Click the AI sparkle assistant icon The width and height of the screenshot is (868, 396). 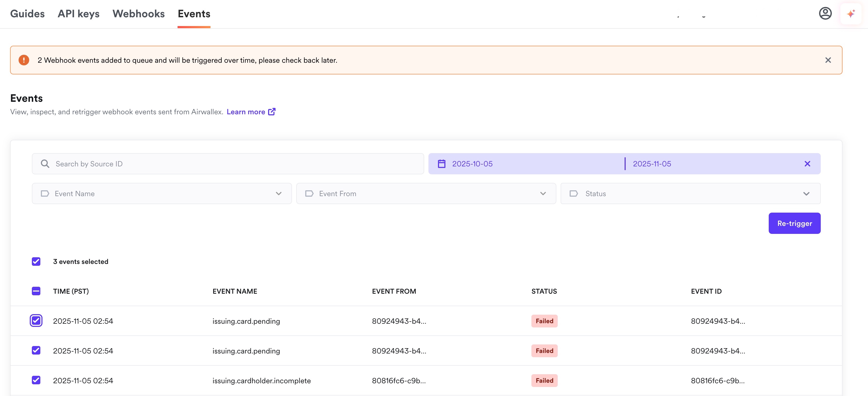850,14
